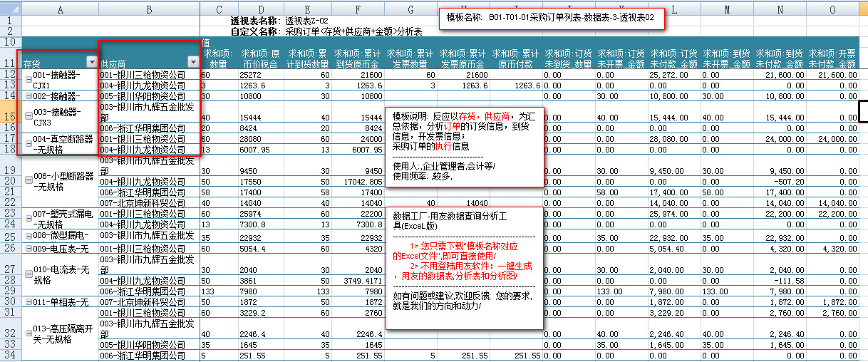Collapse the 013-高压隔离开关 group

(x=29, y=329)
